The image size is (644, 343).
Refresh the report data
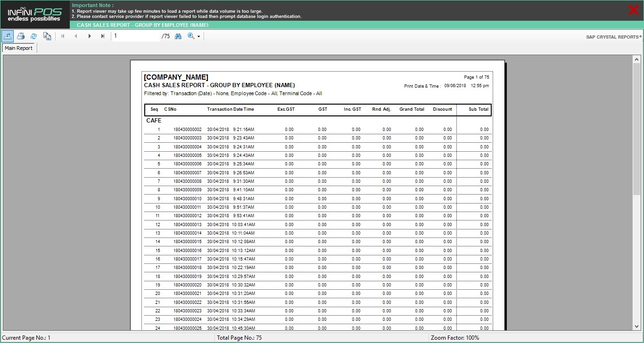[x=34, y=36]
